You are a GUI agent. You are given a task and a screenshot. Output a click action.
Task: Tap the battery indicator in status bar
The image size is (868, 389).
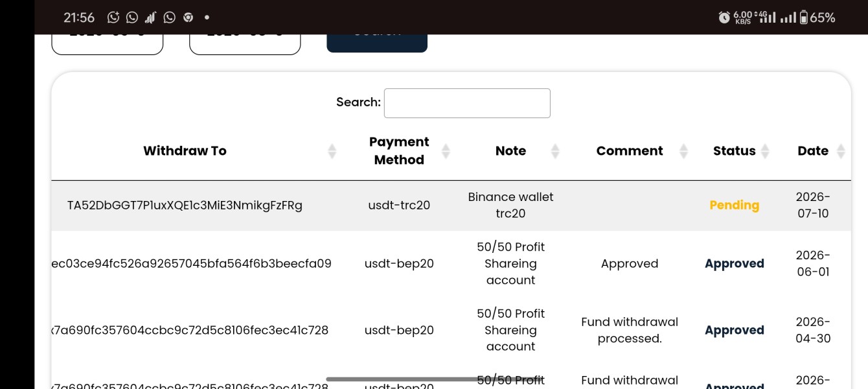point(804,18)
